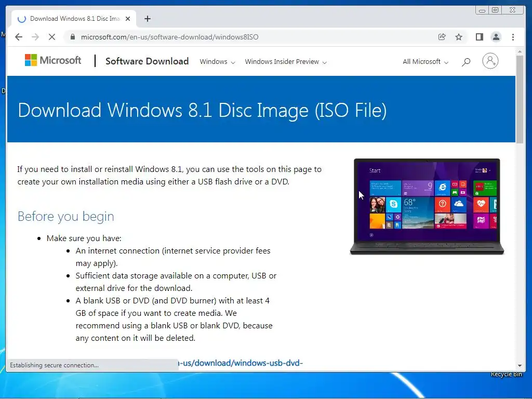The height and width of the screenshot is (399, 532).
Task: Expand the Windows dropdown menu
Action: (217, 62)
